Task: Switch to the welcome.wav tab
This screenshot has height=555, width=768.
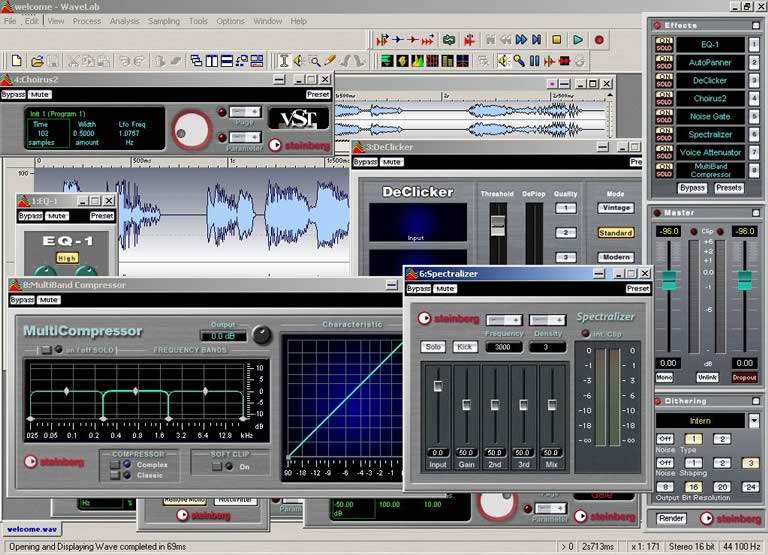Action: pyautogui.click(x=32, y=529)
